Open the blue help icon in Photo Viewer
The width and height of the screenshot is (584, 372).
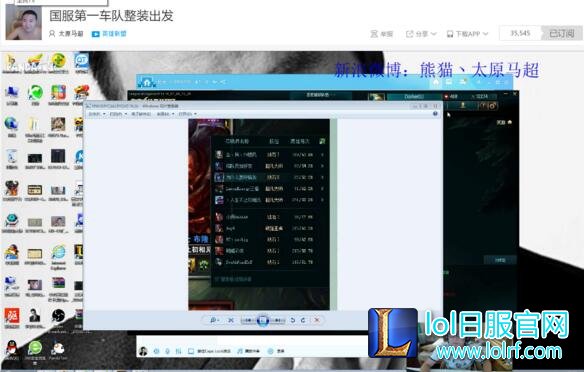pos(435,114)
